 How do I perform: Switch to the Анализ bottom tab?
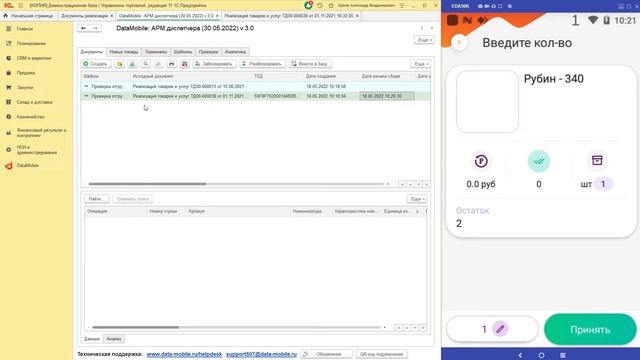[x=114, y=339]
